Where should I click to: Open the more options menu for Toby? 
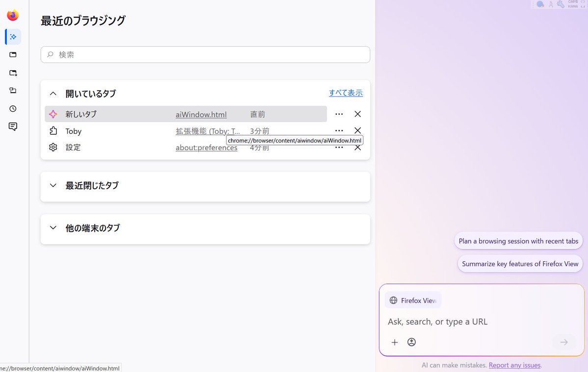[x=339, y=130]
